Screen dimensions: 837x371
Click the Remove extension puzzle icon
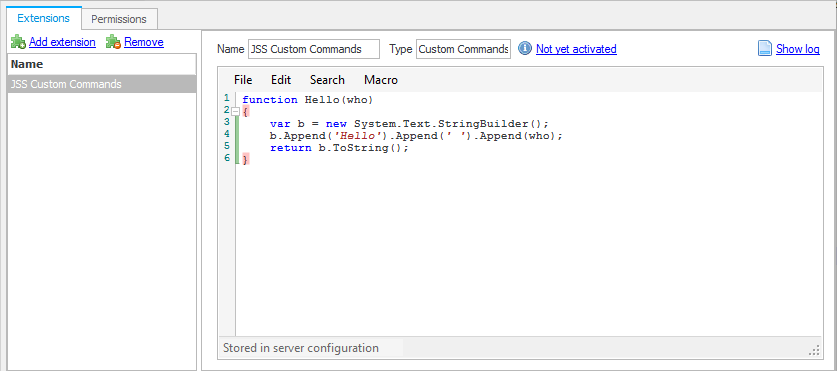(113, 42)
